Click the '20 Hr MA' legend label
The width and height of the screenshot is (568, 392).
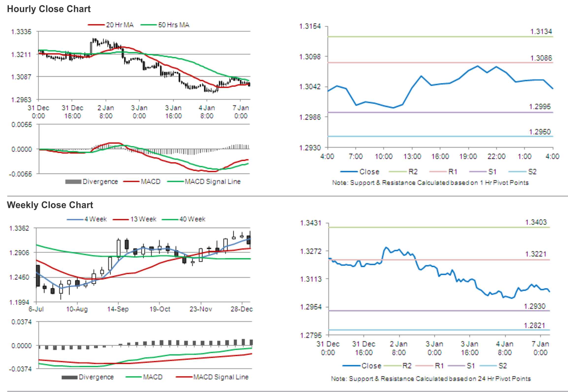pos(120,25)
